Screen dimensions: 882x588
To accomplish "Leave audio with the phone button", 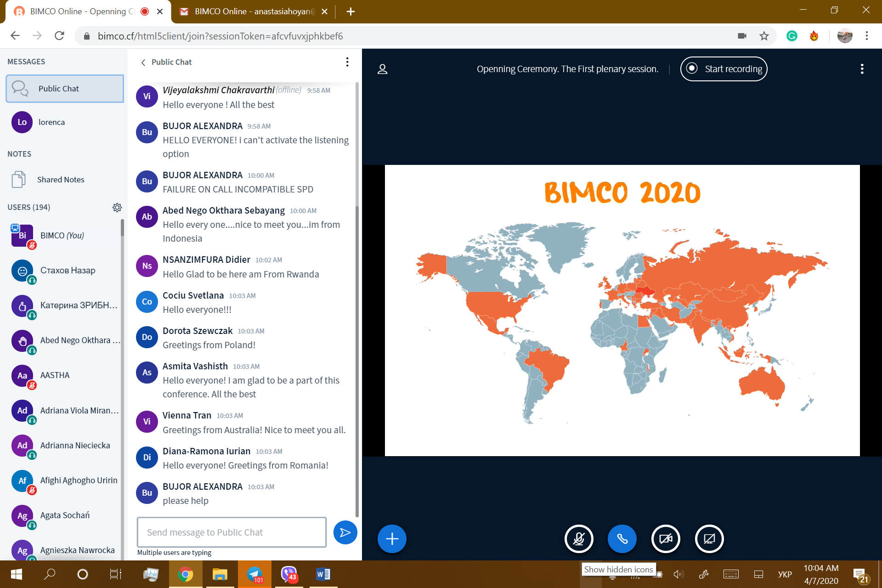I will click(622, 538).
